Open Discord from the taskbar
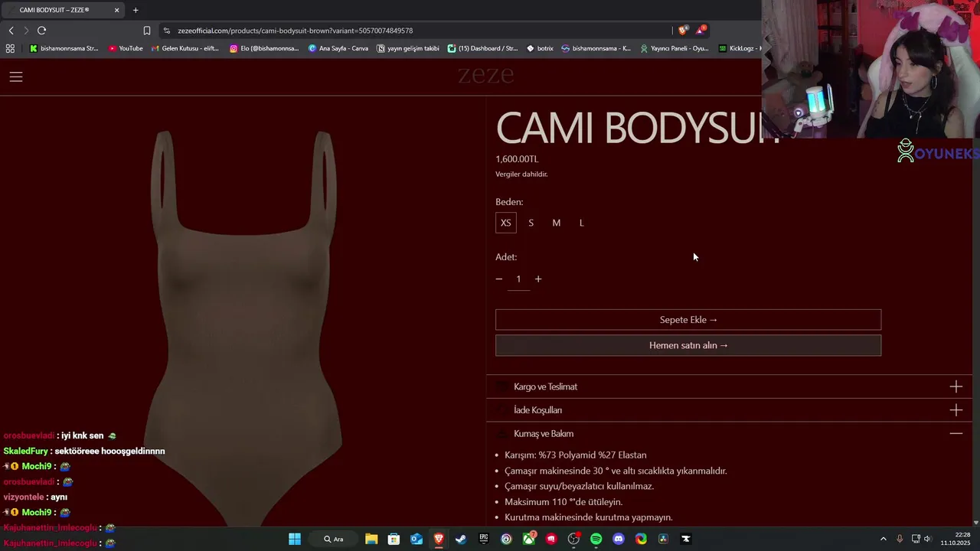This screenshot has height=551, width=980. pos(619,539)
